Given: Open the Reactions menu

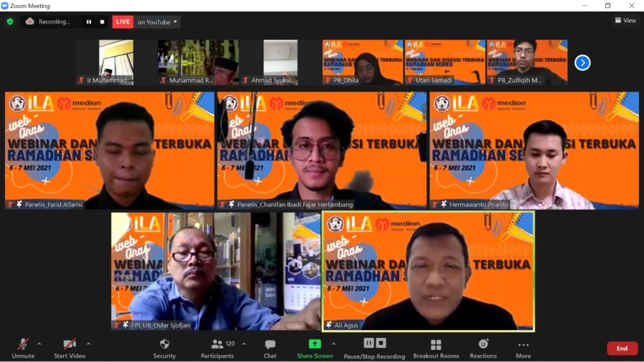Looking at the screenshot, I should 483,348.
